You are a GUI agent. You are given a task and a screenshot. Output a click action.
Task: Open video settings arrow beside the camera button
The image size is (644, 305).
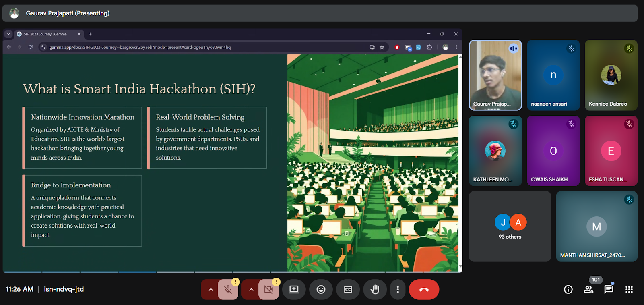[x=251, y=290]
